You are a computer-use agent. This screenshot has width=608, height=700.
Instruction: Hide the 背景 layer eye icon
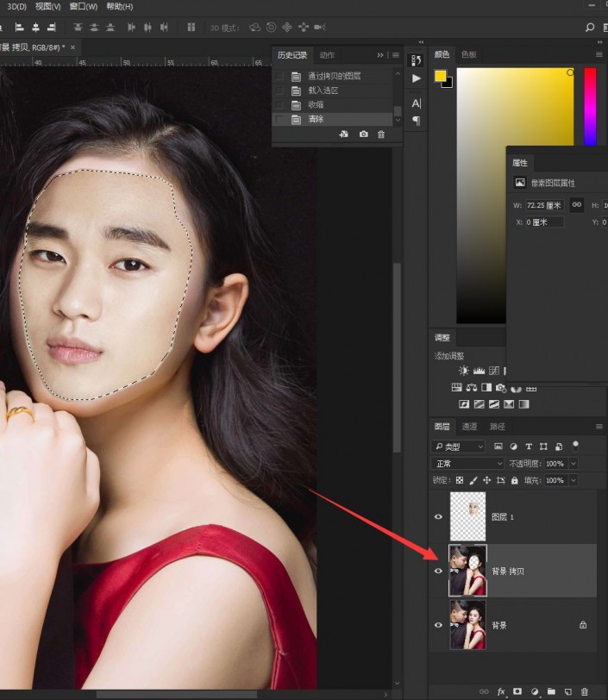coord(438,625)
